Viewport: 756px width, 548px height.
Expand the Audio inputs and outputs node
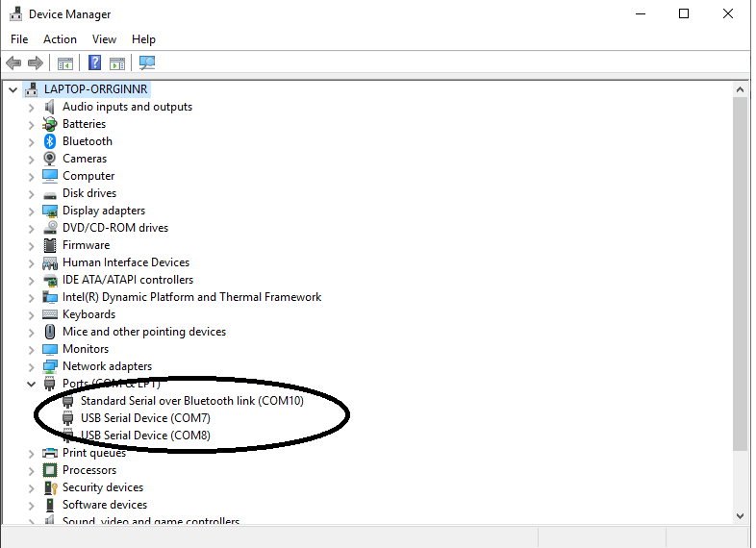tap(31, 108)
